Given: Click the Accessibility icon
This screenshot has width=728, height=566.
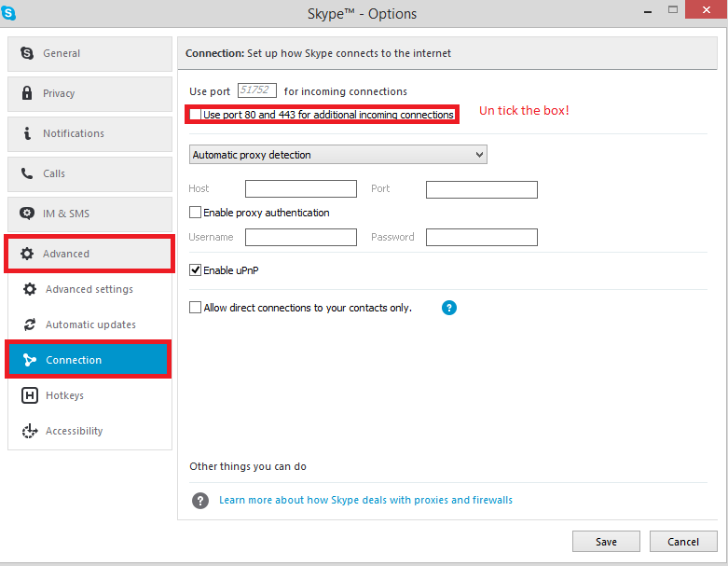Looking at the screenshot, I should click(x=30, y=431).
